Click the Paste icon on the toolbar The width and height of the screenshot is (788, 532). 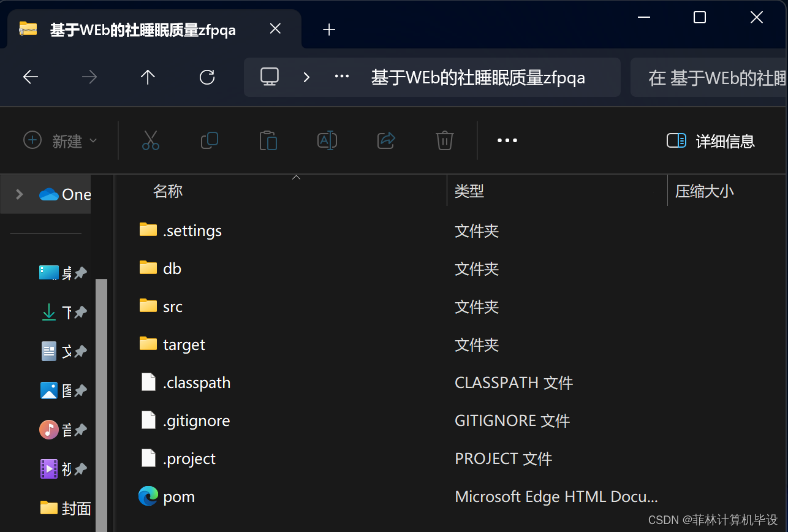(x=268, y=140)
